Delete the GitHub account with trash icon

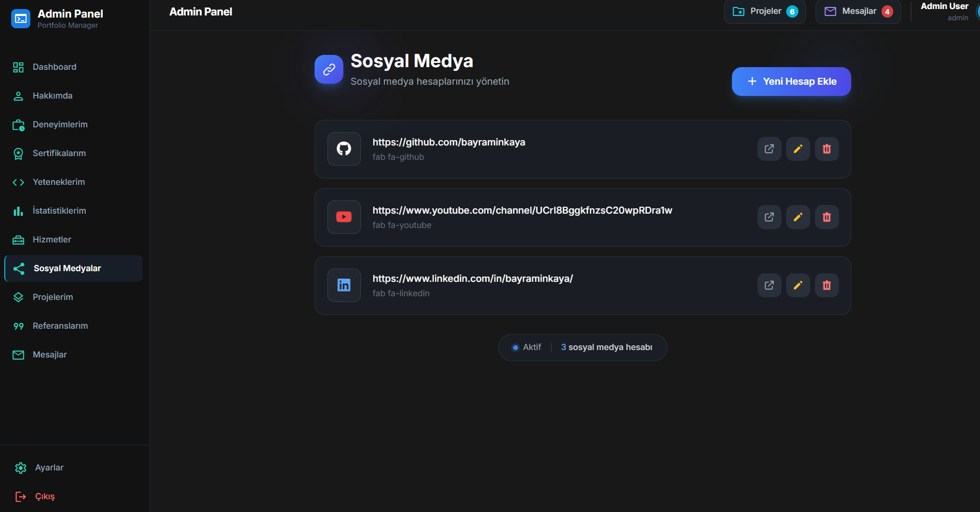(827, 149)
